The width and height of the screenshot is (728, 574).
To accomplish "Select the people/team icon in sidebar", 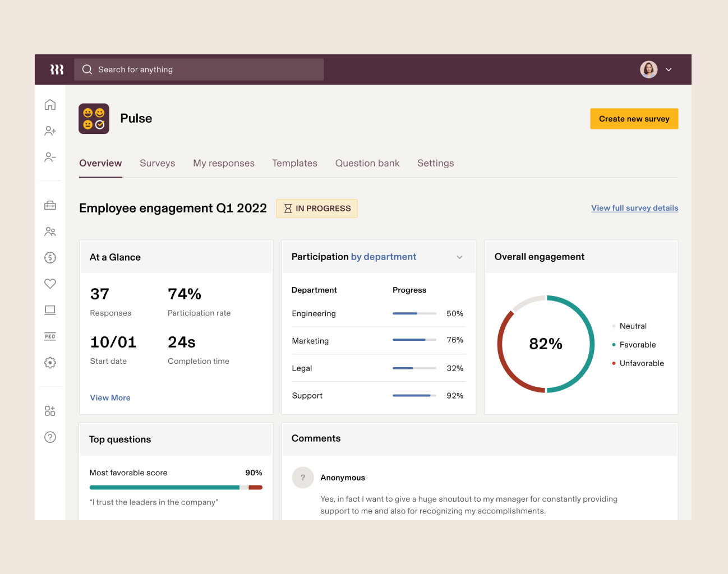I will click(x=50, y=231).
